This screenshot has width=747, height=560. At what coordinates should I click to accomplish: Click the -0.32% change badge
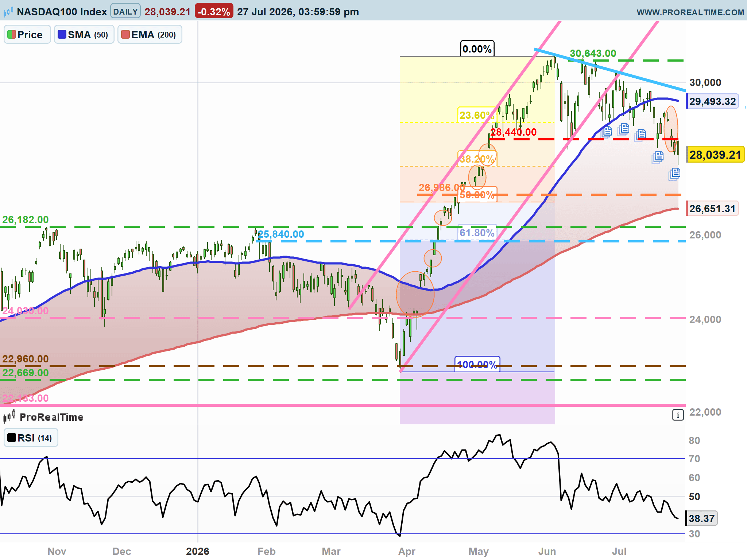(214, 12)
